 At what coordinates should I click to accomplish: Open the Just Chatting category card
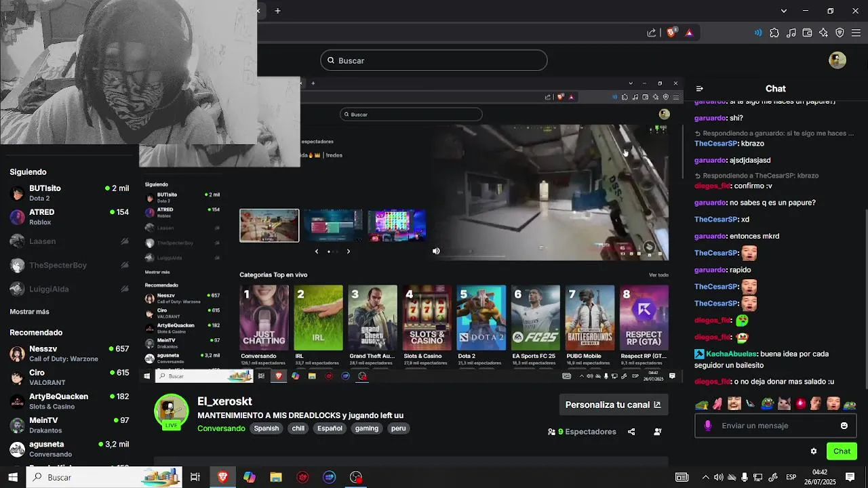(264, 318)
